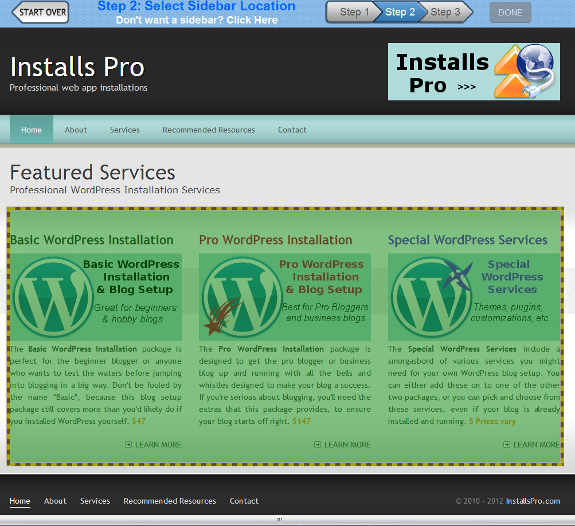This screenshot has height=526, width=575.
Task: Click Recommended Resources in footer navigation
Action: 169,501
